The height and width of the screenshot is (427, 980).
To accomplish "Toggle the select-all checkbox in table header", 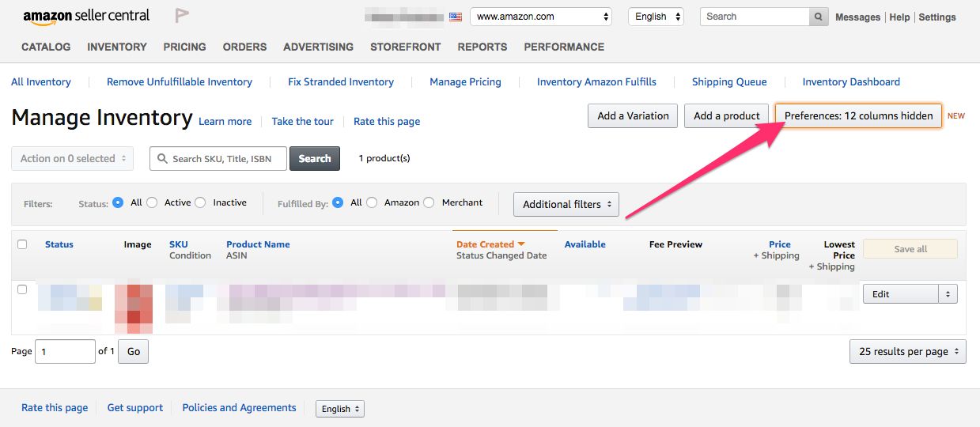I will click(x=22, y=244).
